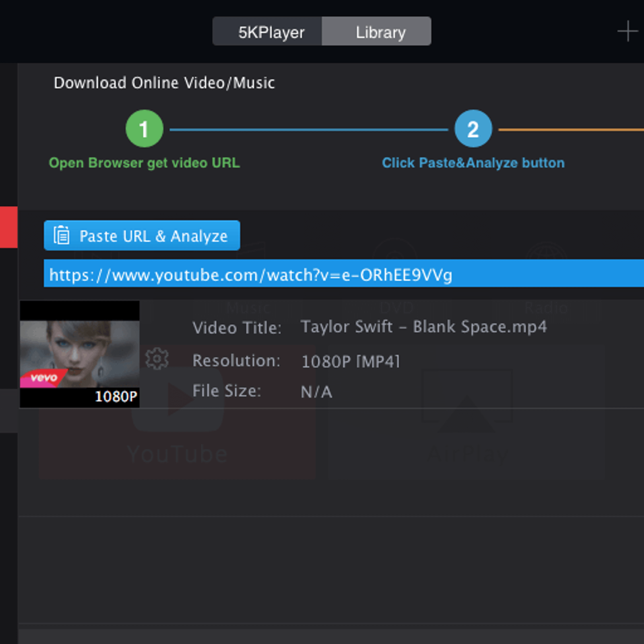The height and width of the screenshot is (644, 644).
Task: Click the File Size label
Action: click(x=227, y=391)
